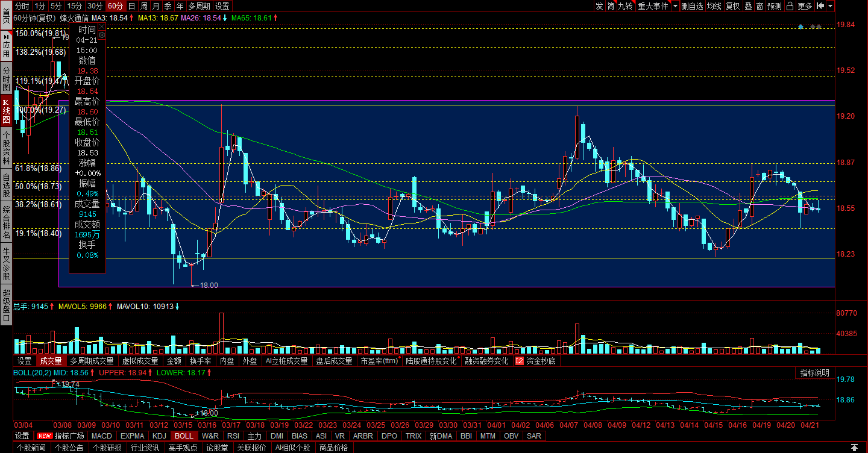Click the 发 toolbar button
868x453 pixels.
click(x=599, y=6)
